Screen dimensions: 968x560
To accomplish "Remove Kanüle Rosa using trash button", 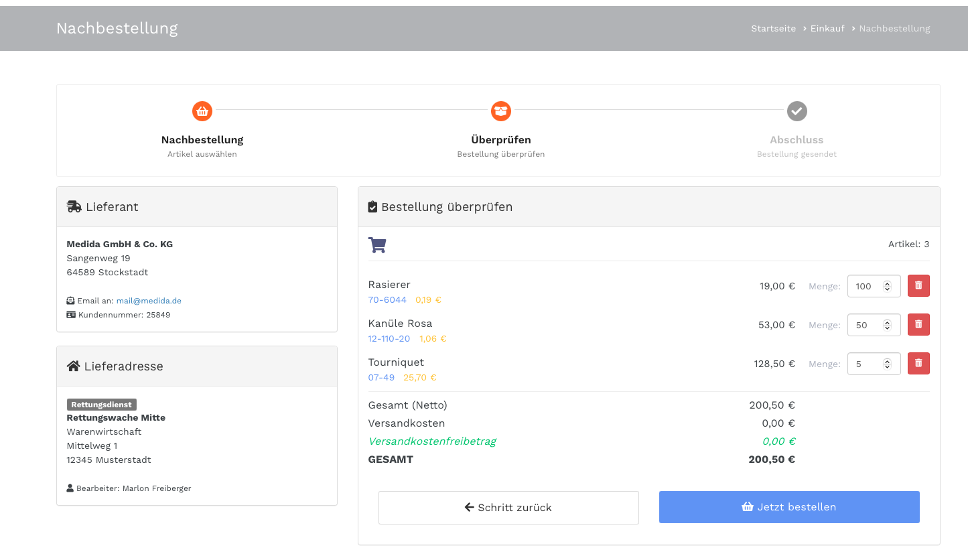I will pyautogui.click(x=918, y=325).
